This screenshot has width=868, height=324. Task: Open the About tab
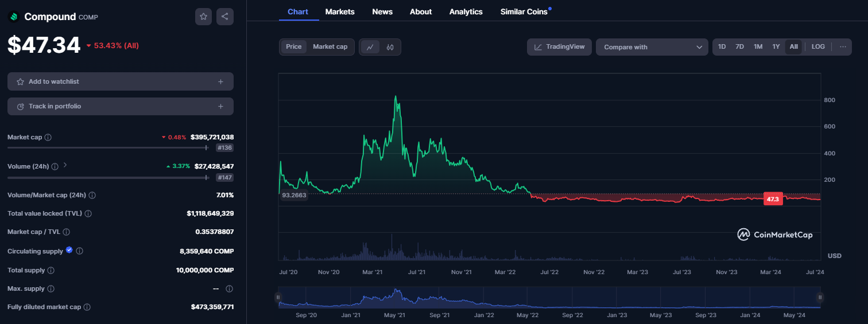click(x=421, y=11)
